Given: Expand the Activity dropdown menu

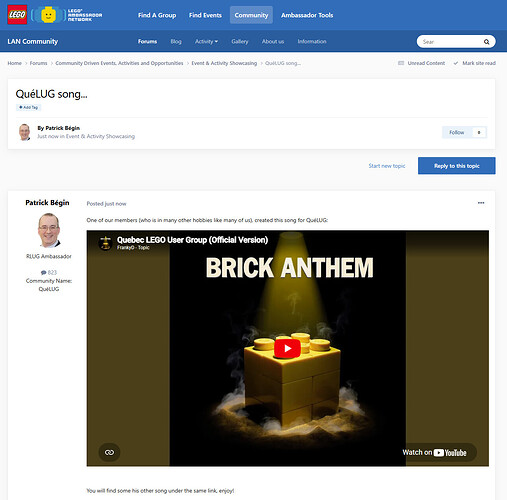Looking at the screenshot, I should (x=206, y=41).
